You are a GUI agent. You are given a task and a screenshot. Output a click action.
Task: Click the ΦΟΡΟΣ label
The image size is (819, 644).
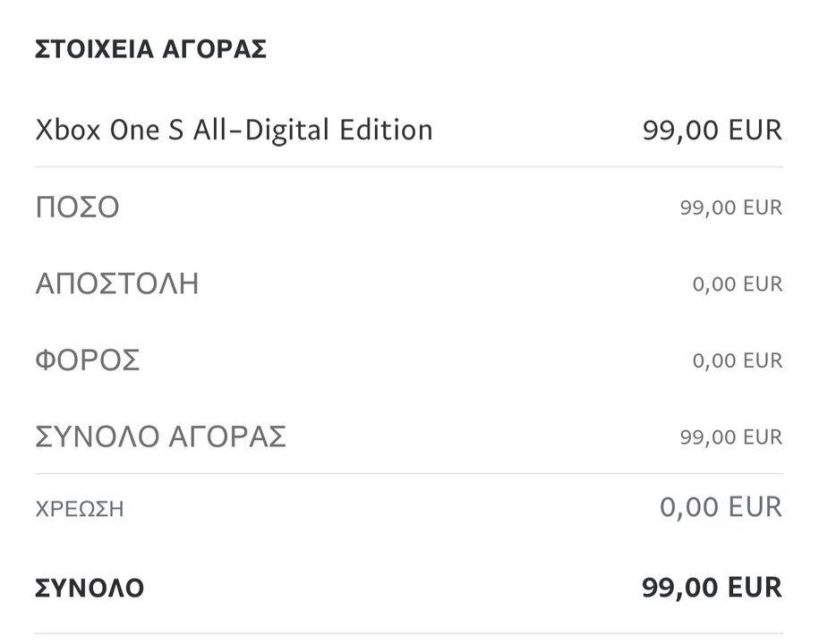[x=88, y=361]
